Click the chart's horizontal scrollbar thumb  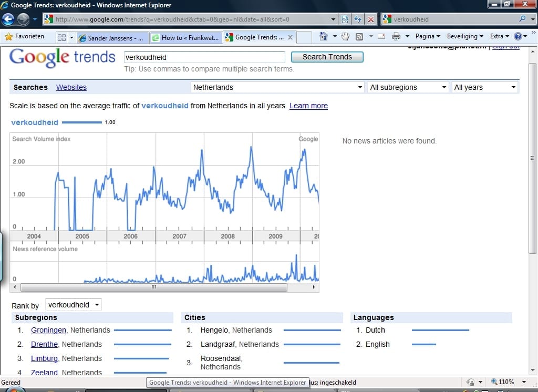[153, 287]
